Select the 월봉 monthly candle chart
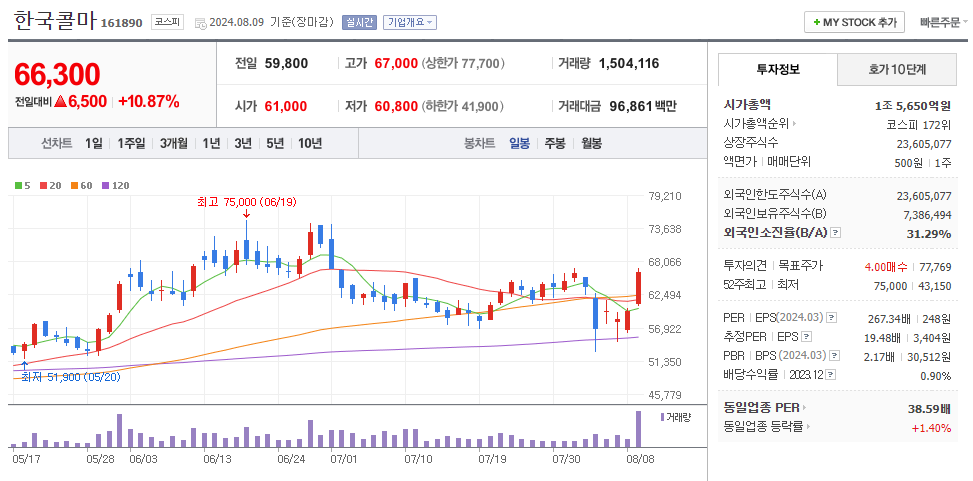Viewport: 973px width, 481px height. point(591,143)
